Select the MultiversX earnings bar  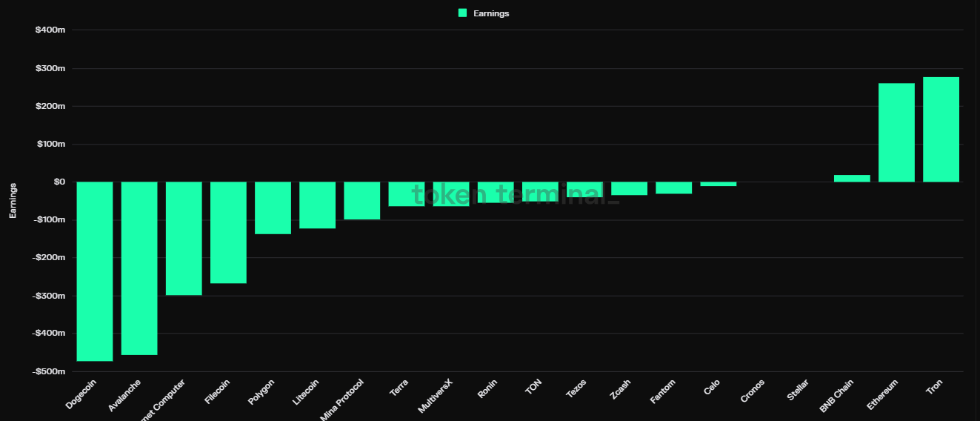tap(451, 194)
